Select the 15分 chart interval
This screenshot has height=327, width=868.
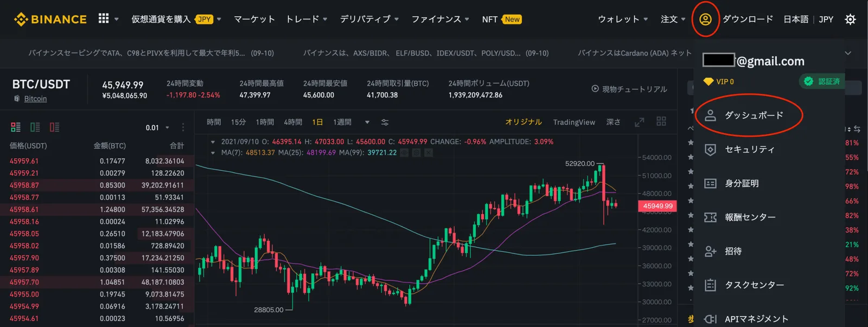[238, 122]
